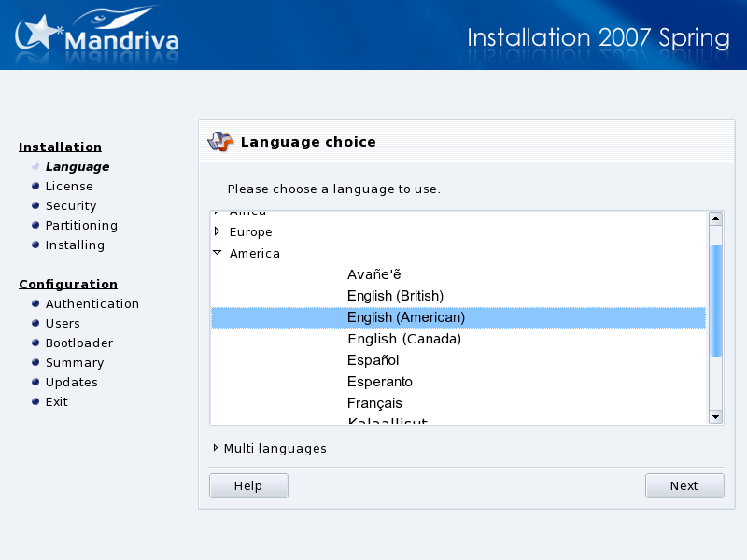Click the bullet icon beside Security
This screenshot has height=560, width=747.
pyautogui.click(x=35, y=206)
